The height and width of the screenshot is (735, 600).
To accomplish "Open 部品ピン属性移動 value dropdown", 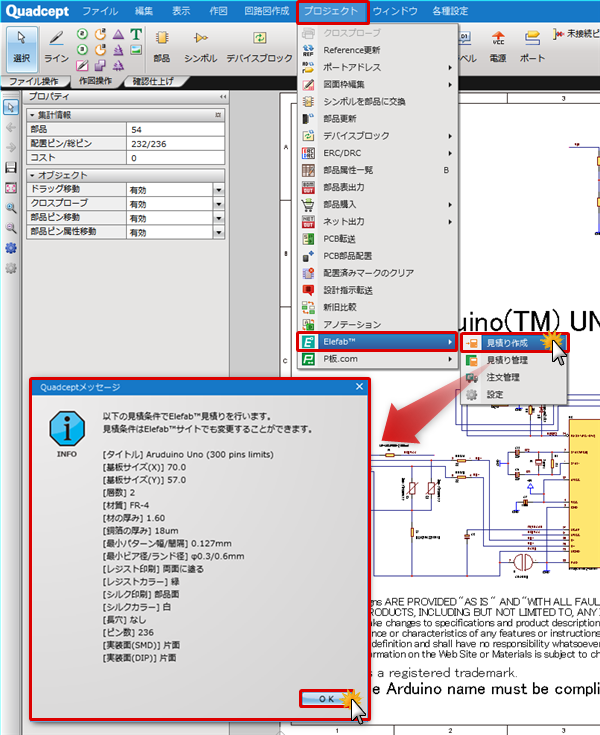I will (218, 232).
